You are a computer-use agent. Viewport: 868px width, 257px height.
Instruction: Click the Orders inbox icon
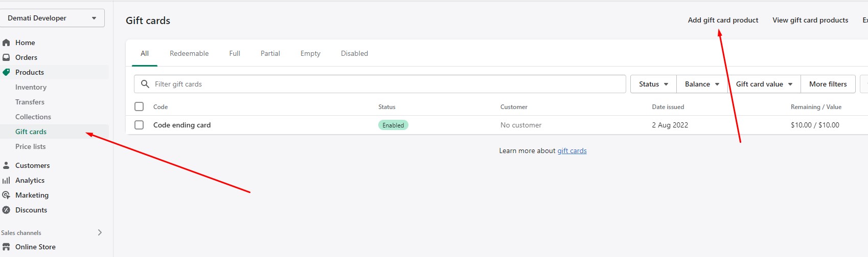pyautogui.click(x=6, y=57)
